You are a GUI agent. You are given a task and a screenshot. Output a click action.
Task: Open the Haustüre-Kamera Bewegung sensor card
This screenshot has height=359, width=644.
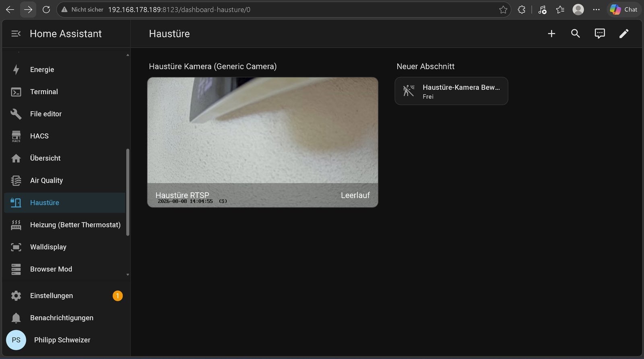coord(451,91)
